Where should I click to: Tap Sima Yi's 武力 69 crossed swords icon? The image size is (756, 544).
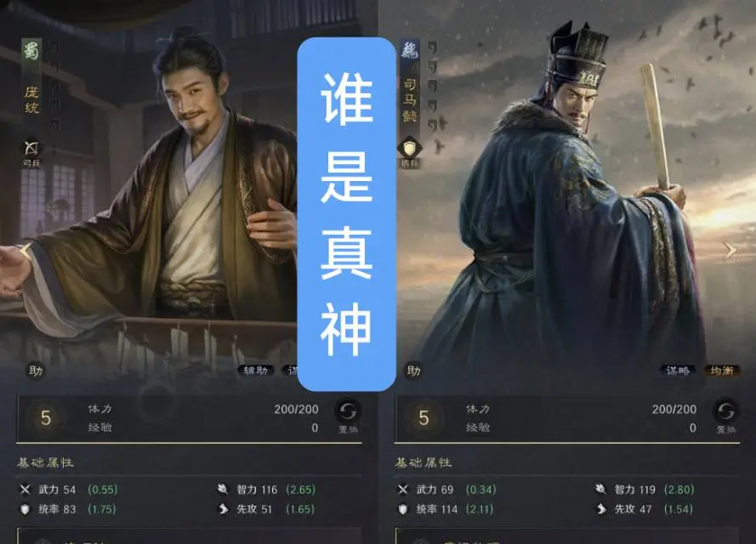click(403, 490)
